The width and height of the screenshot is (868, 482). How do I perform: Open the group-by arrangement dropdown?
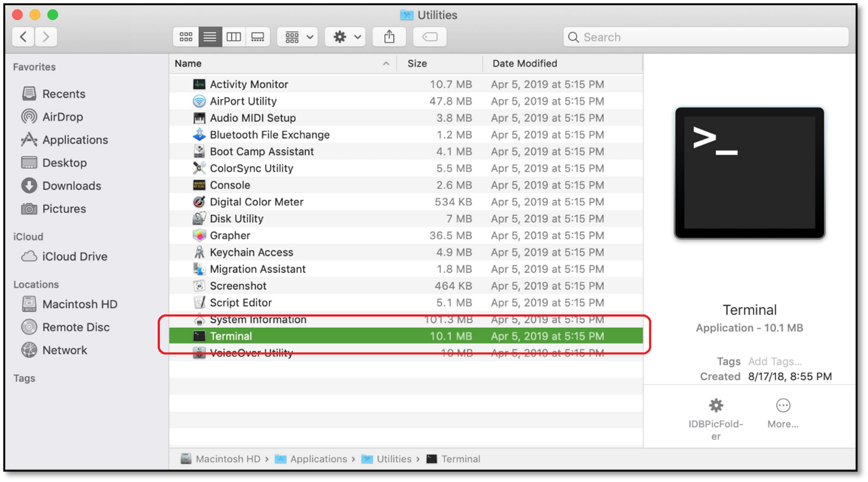pos(298,37)
